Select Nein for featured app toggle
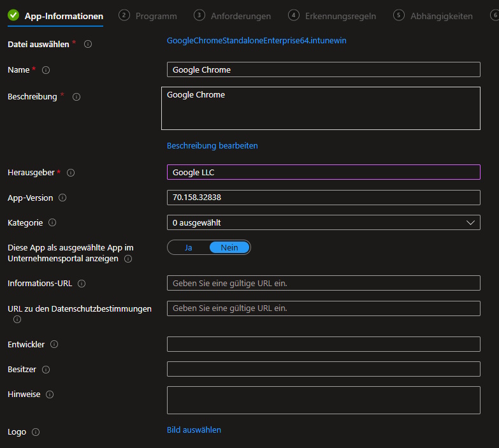The height and width of the screenshot is (448, 499). (x=229, y=247)
